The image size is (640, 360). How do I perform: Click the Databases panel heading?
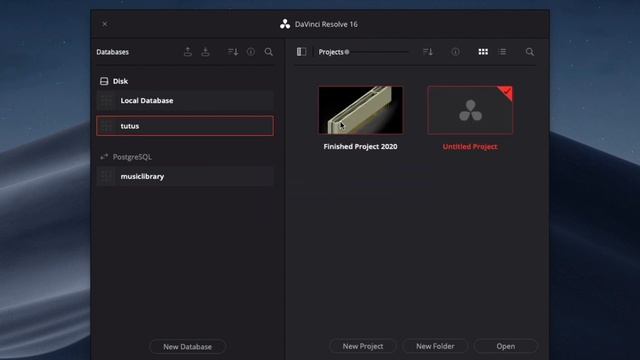tap(113, 52)
